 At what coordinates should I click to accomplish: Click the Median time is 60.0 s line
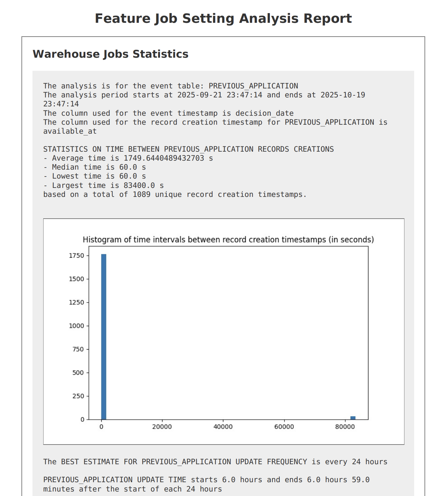[x=94, y=167]
